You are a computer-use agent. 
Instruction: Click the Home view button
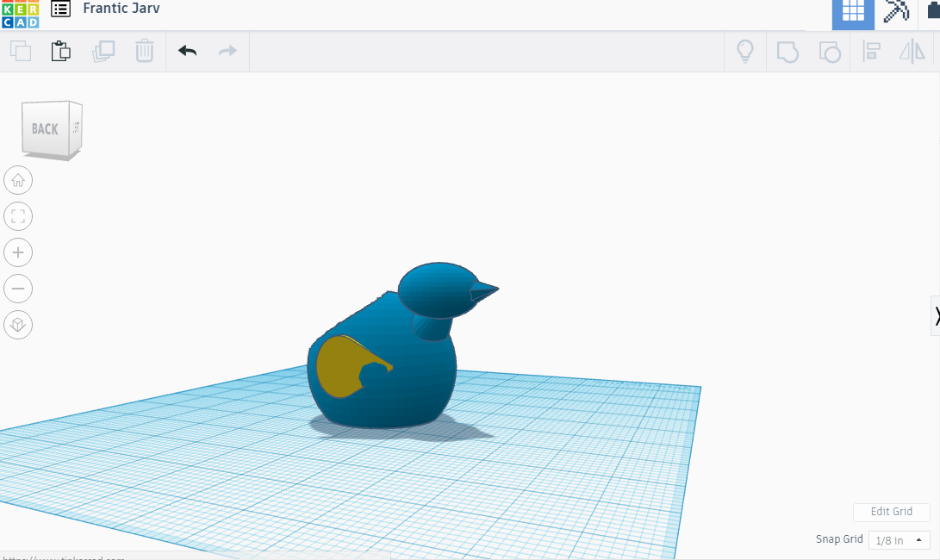click(18, 180)
